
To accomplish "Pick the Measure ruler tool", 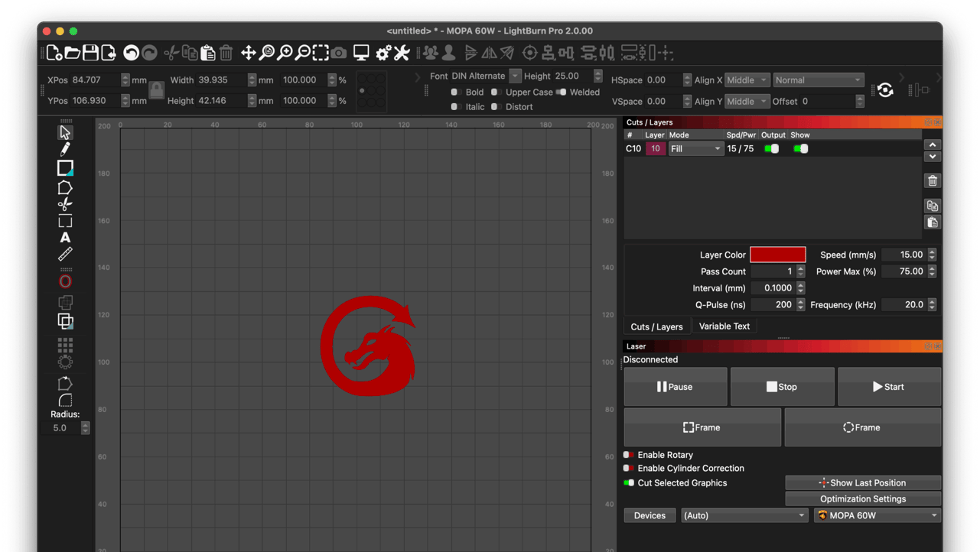I will click(65, 255).
